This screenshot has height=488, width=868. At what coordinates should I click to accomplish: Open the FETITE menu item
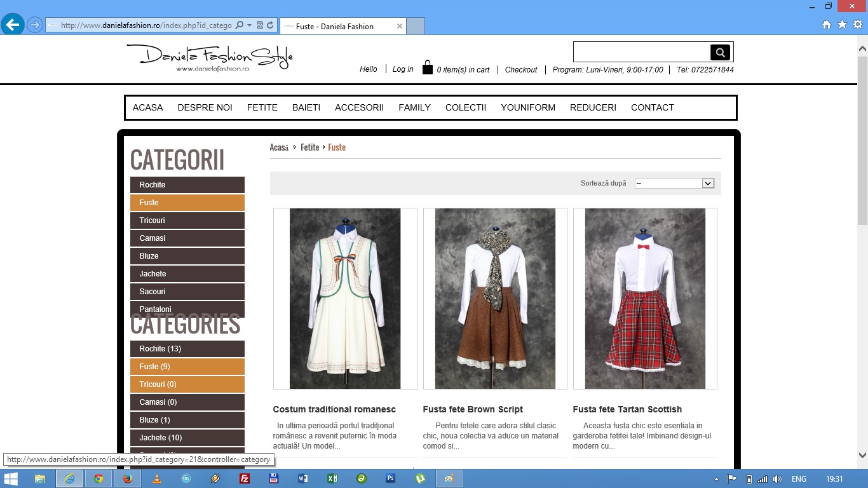pos(262,107)
